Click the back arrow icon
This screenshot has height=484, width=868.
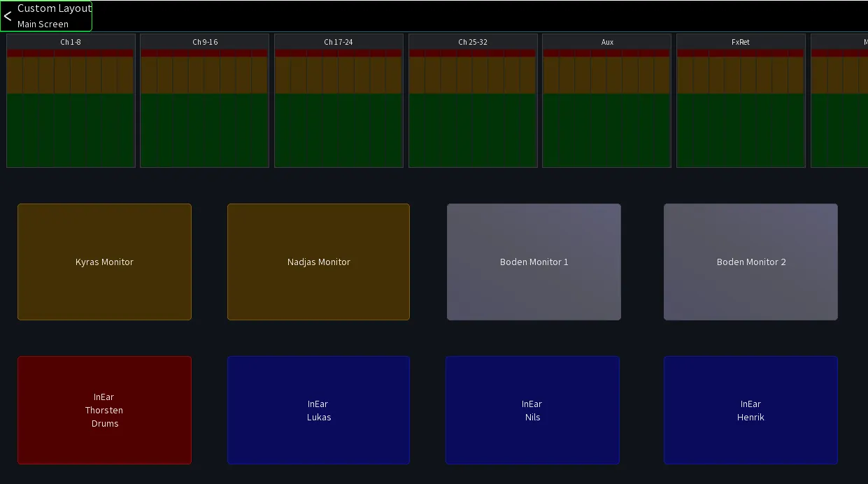point(8,16)
